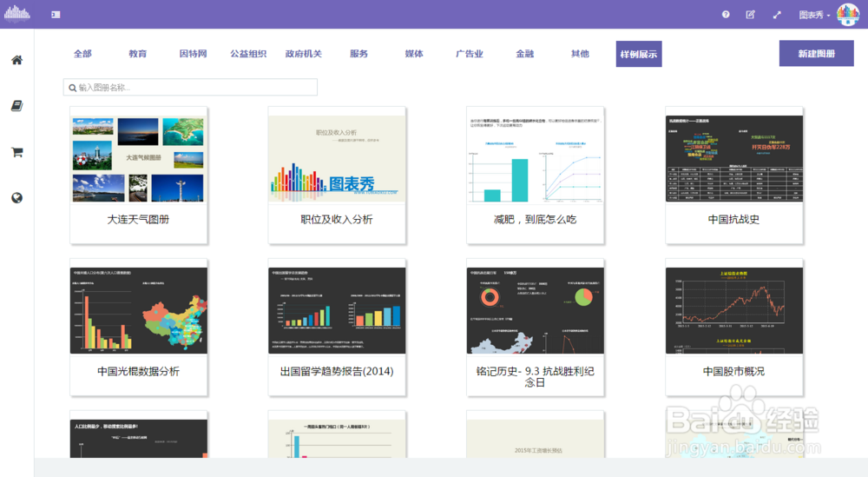Open 中国股市概况 line chart thumbnail
The image size is (868, 477).
click(734, 310)
